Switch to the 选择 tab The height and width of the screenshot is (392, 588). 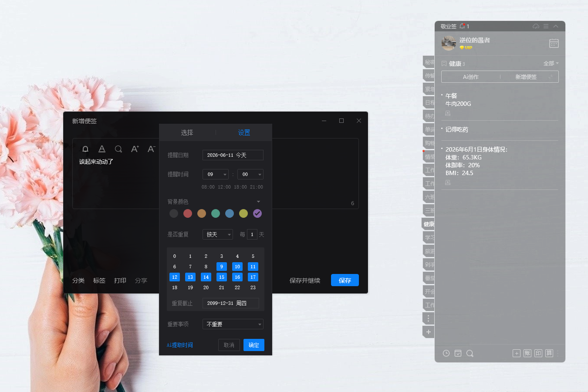187,132
